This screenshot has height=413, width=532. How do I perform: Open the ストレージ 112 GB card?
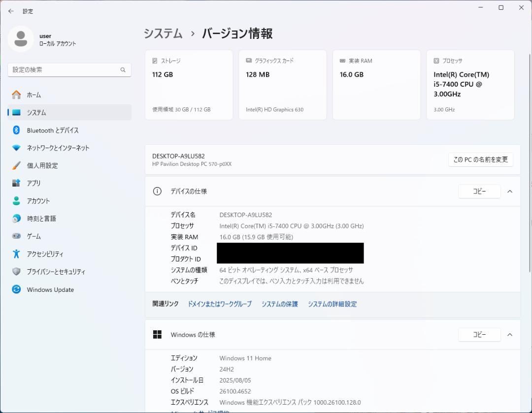click(x=189, y=85)
